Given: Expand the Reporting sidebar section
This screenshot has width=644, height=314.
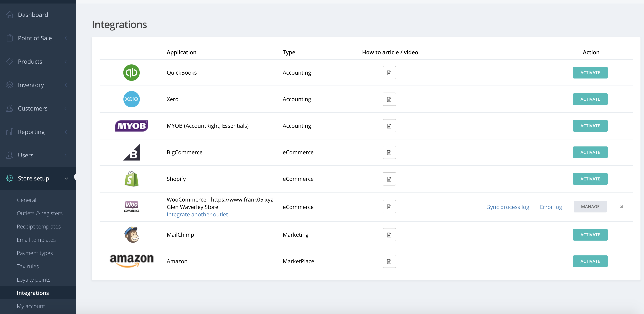Looking at the screenshot, I should pos(31,132).
